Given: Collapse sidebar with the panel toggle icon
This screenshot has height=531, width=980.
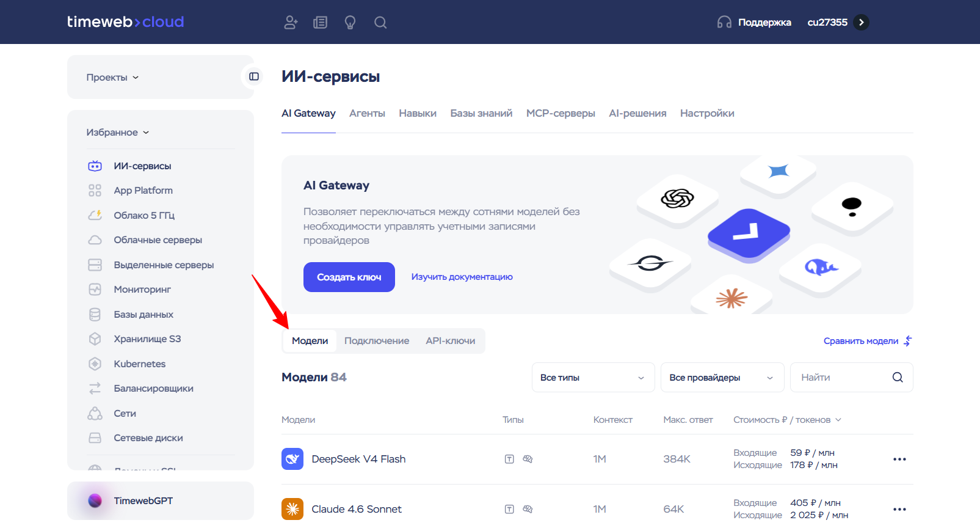Looking at the screenshot, I should [x=254, y=76].
